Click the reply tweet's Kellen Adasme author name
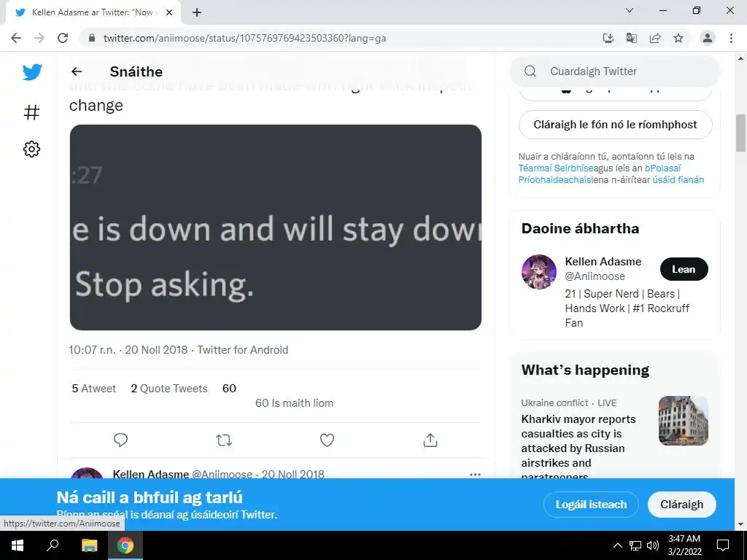The height and width of the screenshot is (560, 747). click(x=150, y=474)
